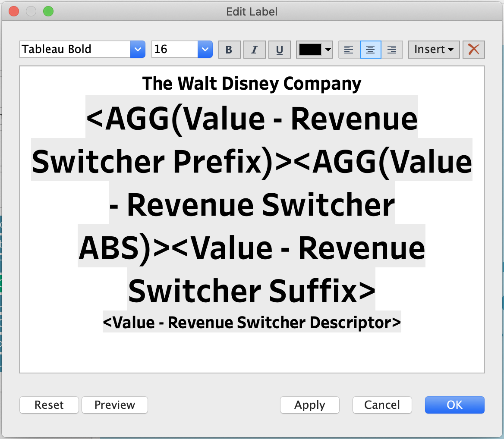Click the Reset button
Image resolution: width=504 pixels, height=439 pixels.
click(49, 405)
